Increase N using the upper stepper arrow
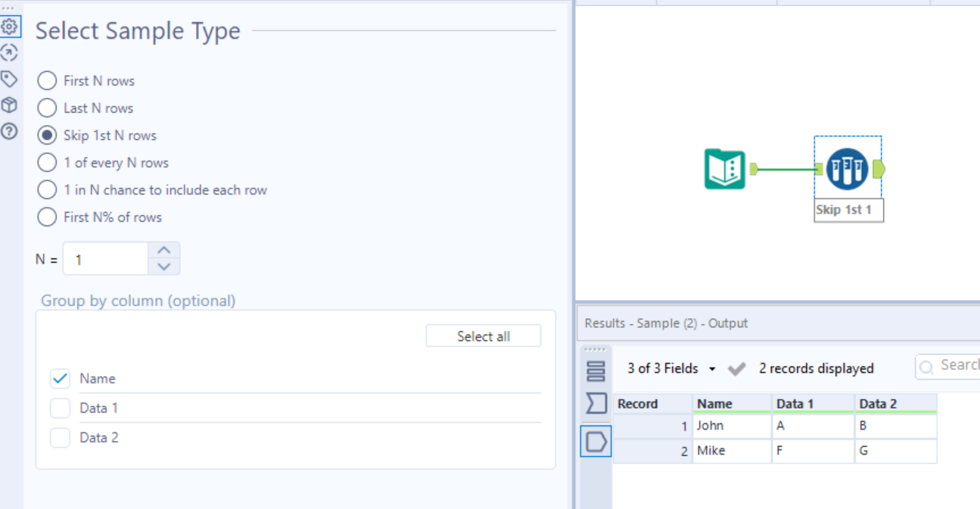 pyautogui.click(x=163, y=249)
